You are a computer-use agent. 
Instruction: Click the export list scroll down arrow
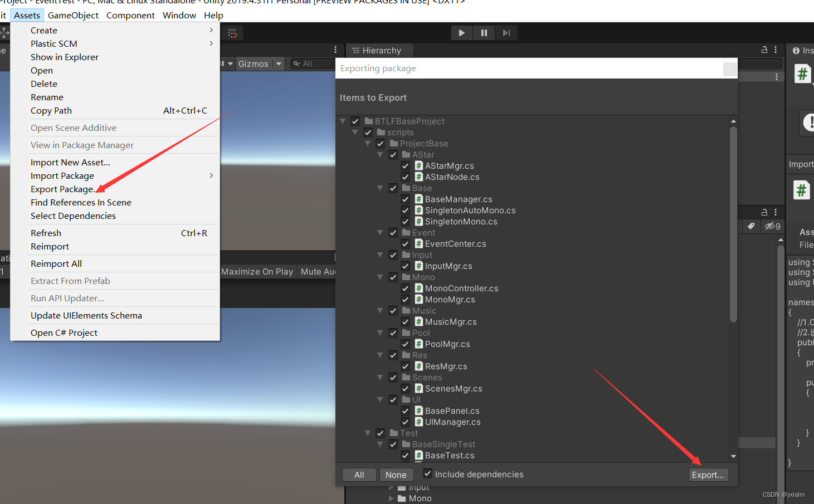733,456
